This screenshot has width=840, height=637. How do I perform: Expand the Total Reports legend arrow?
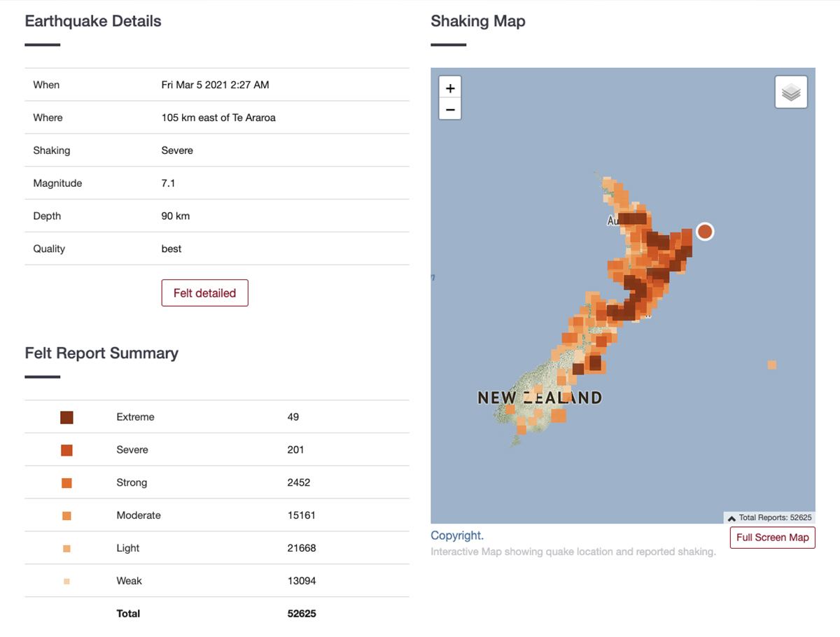pos(731,518)
